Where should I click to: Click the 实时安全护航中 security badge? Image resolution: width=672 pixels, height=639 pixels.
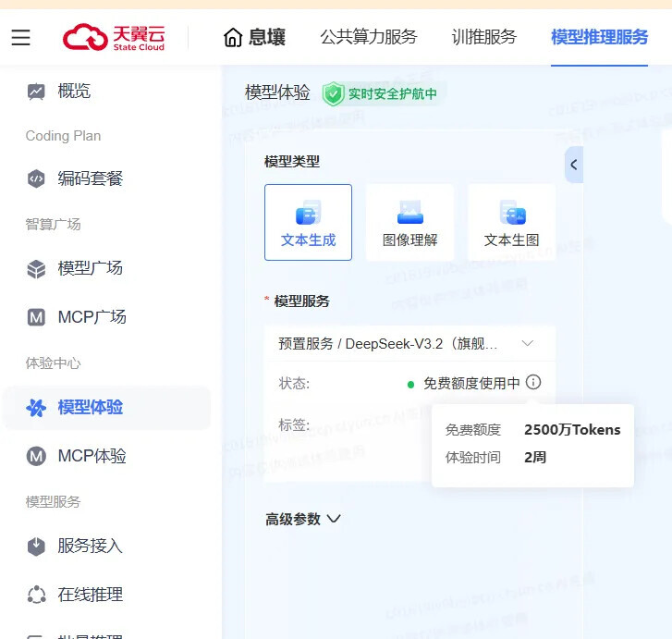[x=380, y=93]
